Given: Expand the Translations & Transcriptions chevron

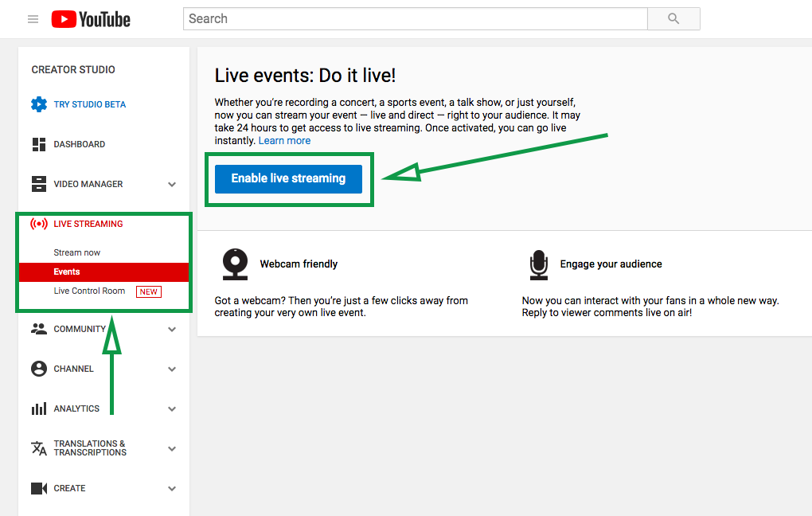Looking at the screenshot, I should coord(172,448).
